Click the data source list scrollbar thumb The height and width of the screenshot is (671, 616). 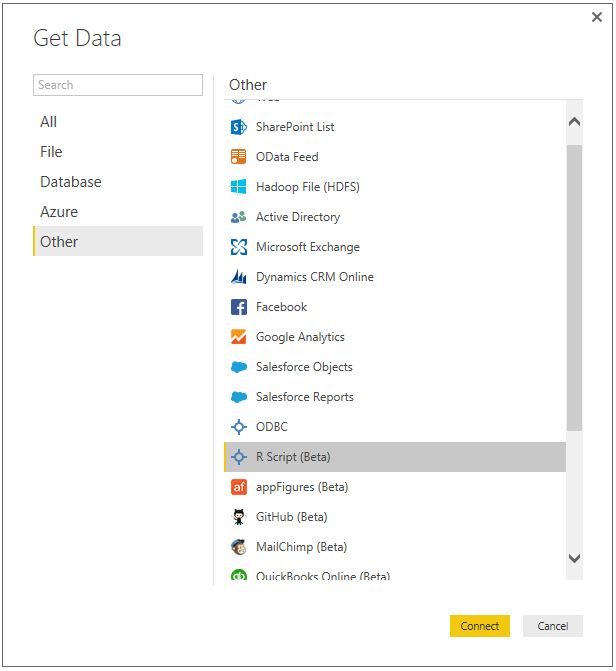(x=574, y=288)
